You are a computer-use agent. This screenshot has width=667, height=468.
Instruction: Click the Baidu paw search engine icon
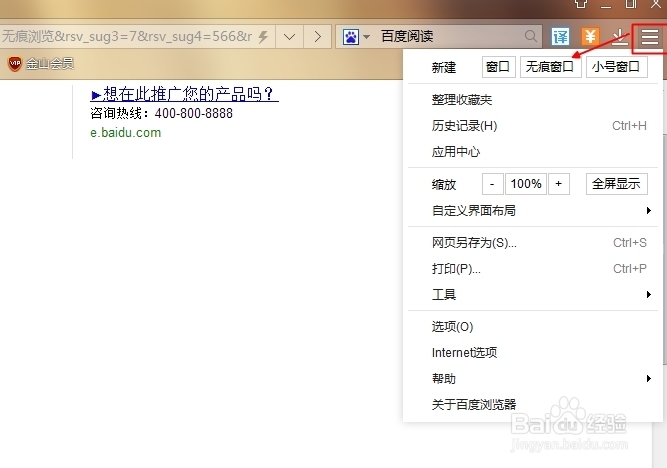[x=351, y=37]
